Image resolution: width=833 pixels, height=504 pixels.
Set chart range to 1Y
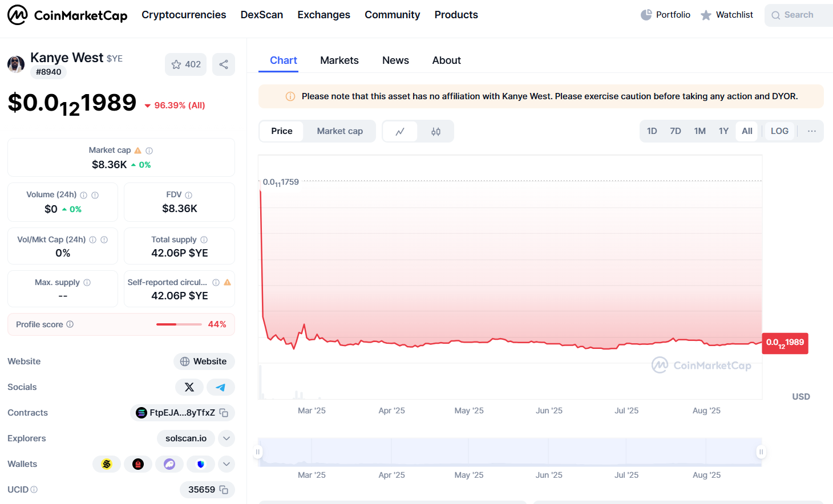[723, 131]
